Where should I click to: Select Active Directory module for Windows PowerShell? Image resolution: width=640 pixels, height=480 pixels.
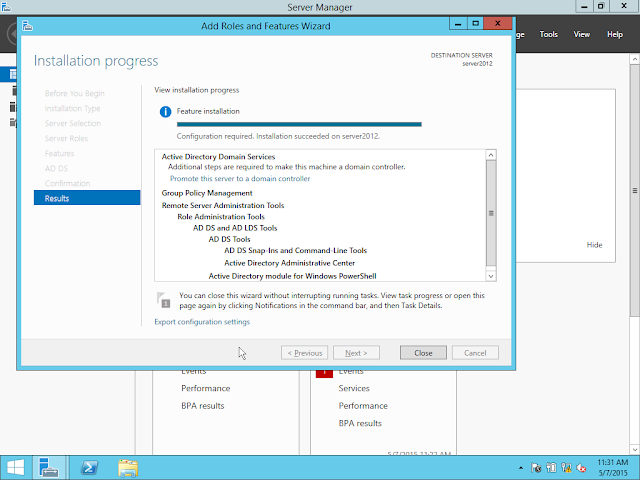[x=292, y=276]
